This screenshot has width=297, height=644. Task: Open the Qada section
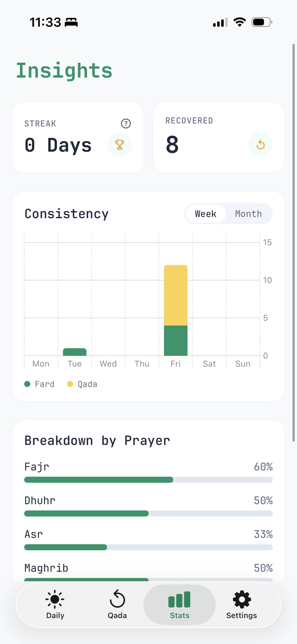click(117, 605)
